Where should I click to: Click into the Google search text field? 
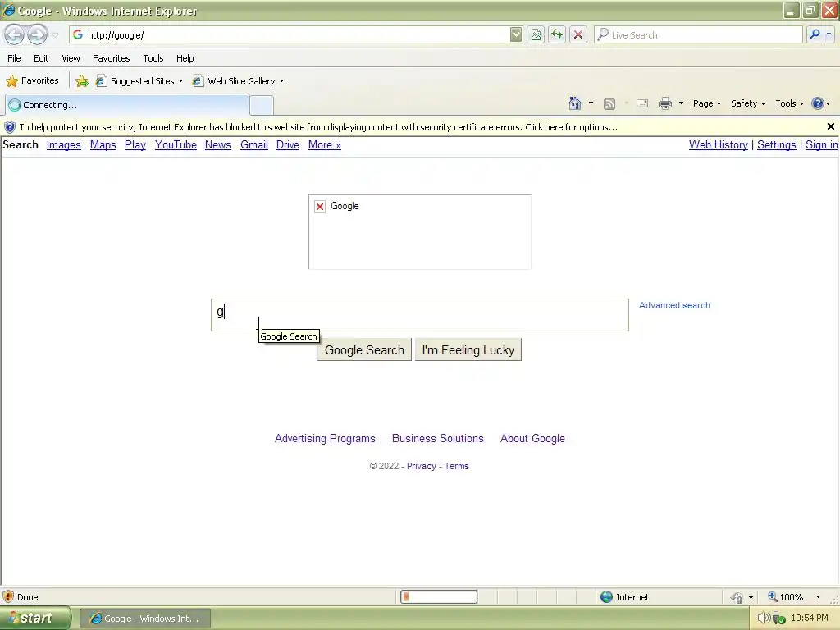tap(420, 315)
